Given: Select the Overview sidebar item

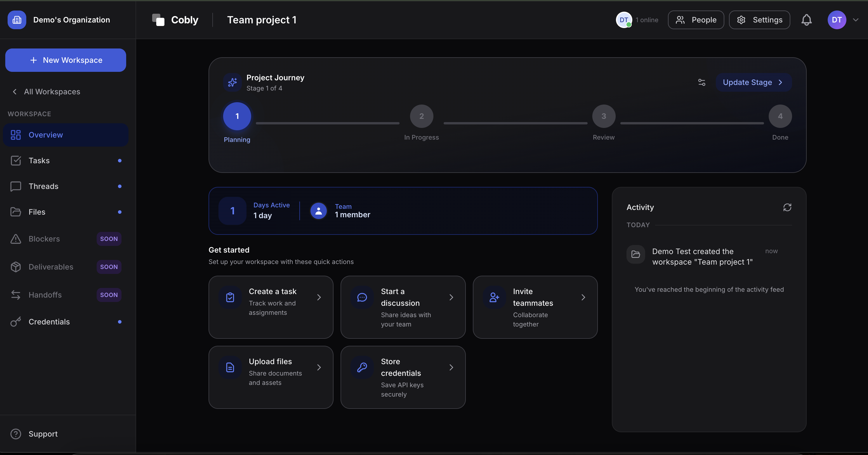Looking at the screenshot, I should 66,135.
